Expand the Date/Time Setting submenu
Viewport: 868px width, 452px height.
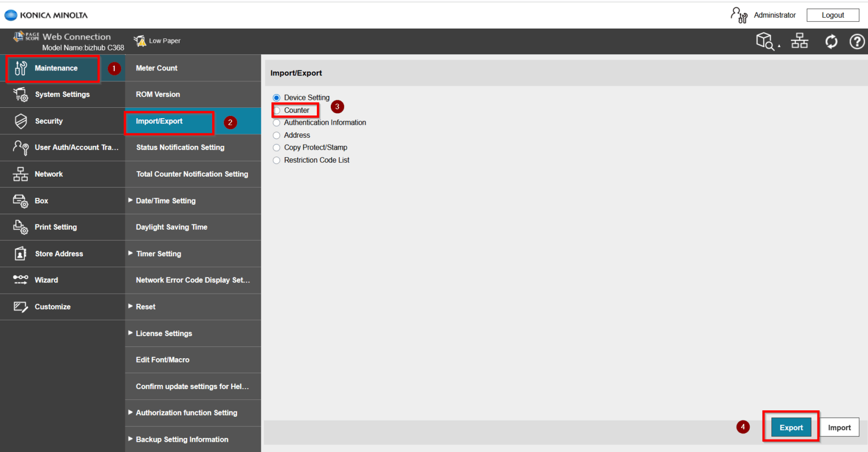point(131,201)
